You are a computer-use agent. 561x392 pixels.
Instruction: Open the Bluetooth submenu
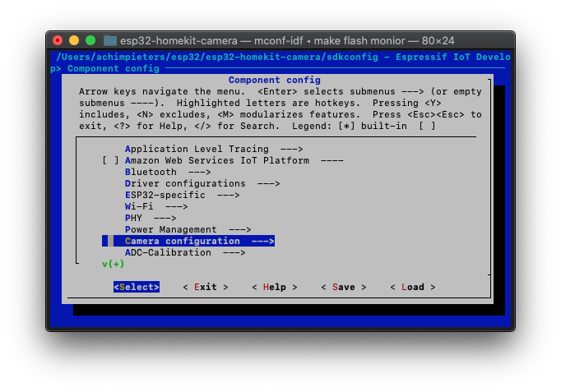click(x=168, y=172)
